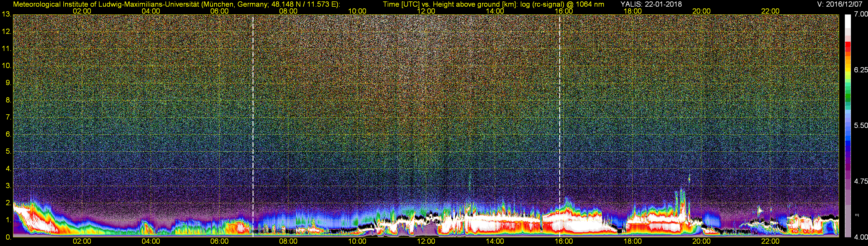Viewport: 868px width, 246px height.
Task: Pick the height axis label 2
Action: (x=8, y=203)
